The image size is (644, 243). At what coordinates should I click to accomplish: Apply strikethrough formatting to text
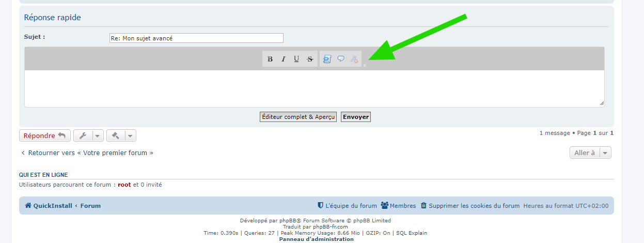click(310, 59)
